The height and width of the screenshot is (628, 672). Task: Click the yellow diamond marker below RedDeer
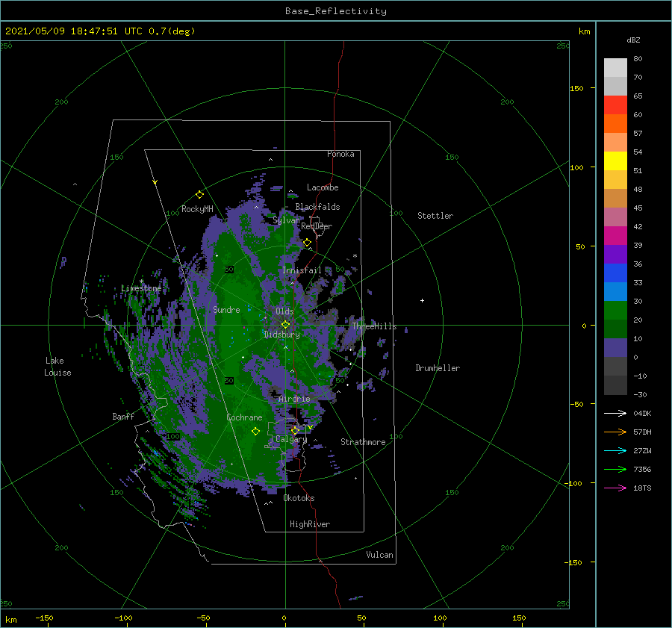point(308,243)
